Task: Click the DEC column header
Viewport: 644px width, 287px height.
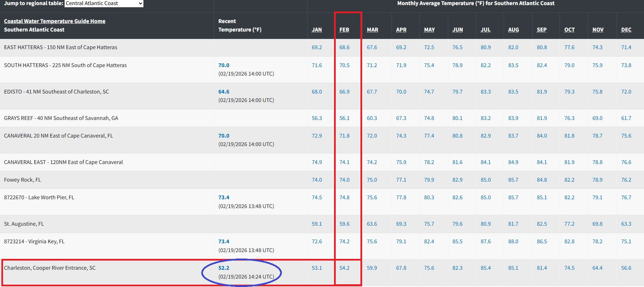Action: [626, 30]
